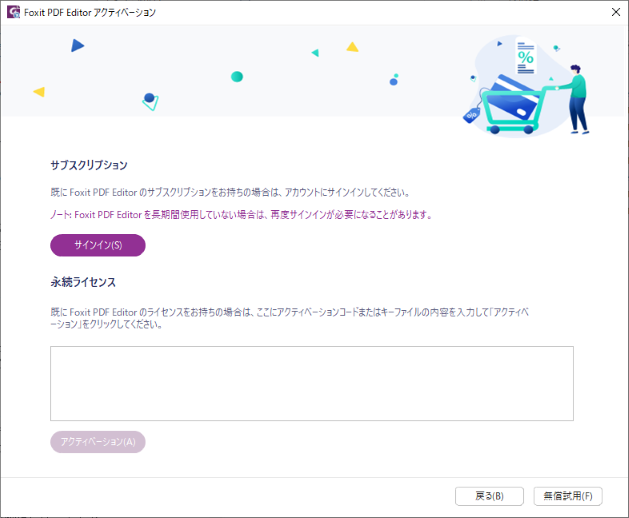Click the Foxit PDF Editor title icon
Viewport: 629px width, 518px height.
click(13, 12)
